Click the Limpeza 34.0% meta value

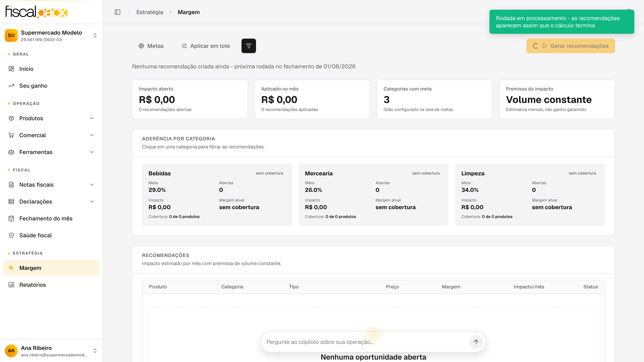[470, 190]
